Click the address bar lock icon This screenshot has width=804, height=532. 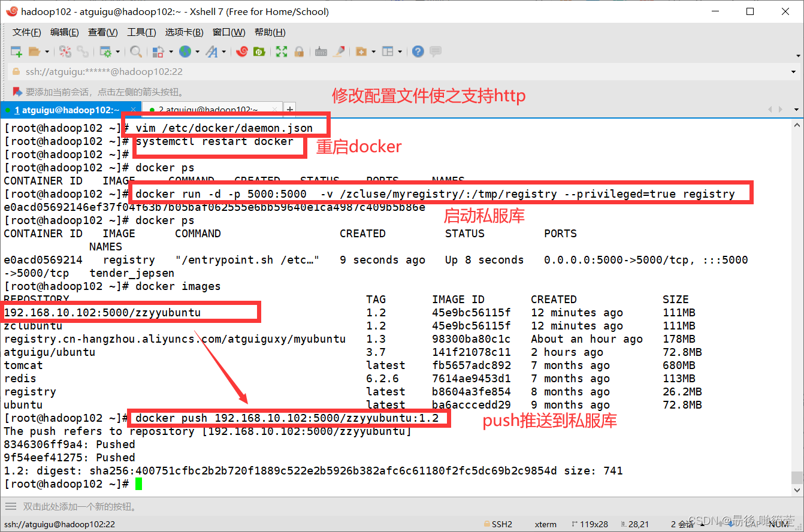(16, 71)
